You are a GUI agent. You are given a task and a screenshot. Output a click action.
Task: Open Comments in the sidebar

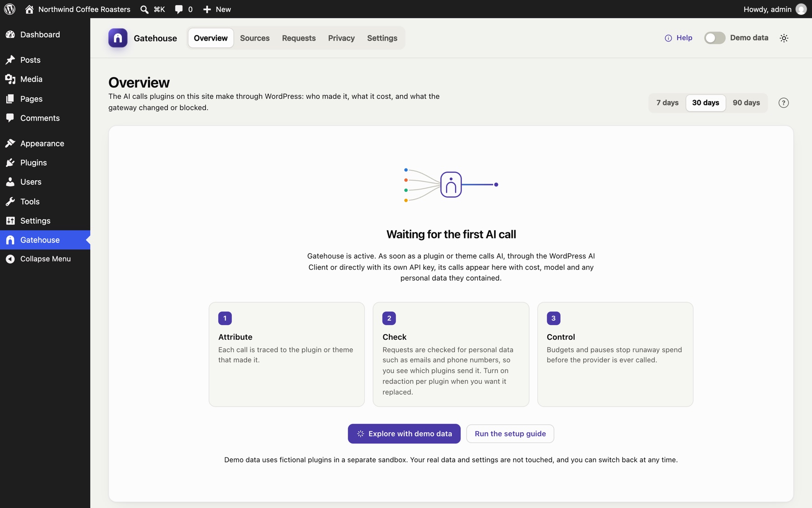(45, 118)
